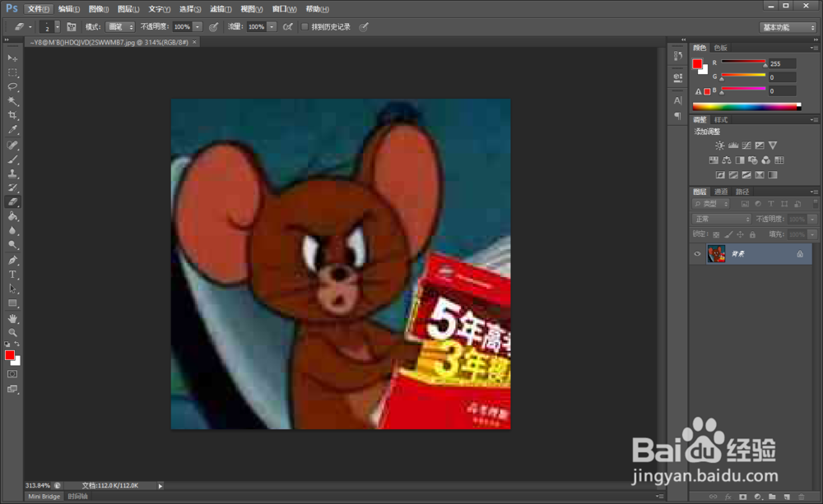Toggle the brush panel button
The height and width of the screenshot is (504, 823).
[x=72, y=27]
